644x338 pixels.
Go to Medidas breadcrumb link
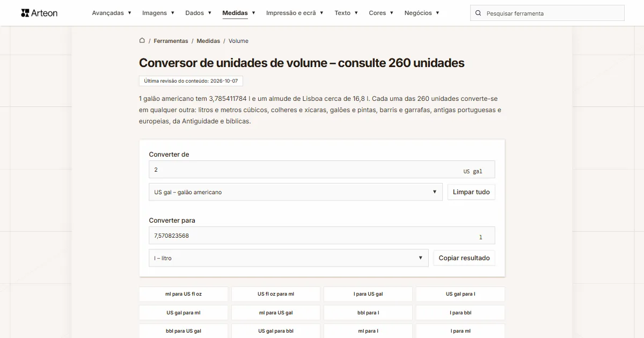point(208,41)
